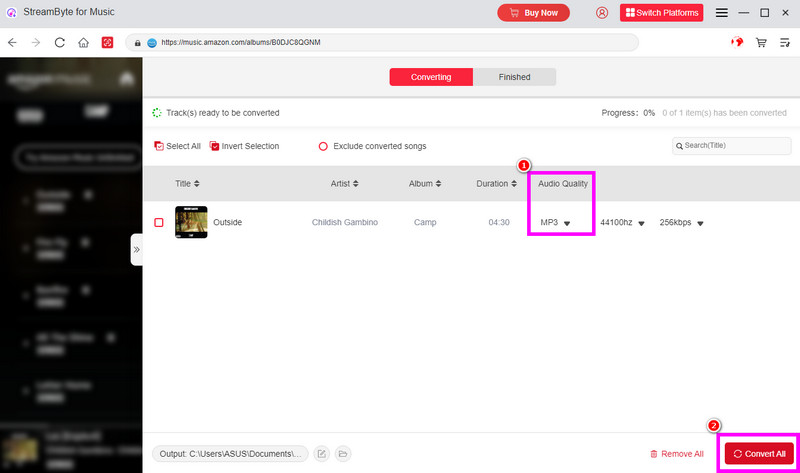Click the Outside track title
800x473 pixels.
click(228, 222)
